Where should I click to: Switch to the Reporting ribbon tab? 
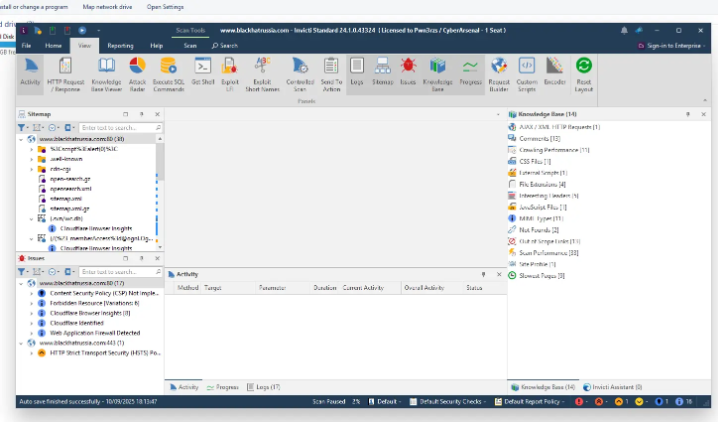pos(120,46)
